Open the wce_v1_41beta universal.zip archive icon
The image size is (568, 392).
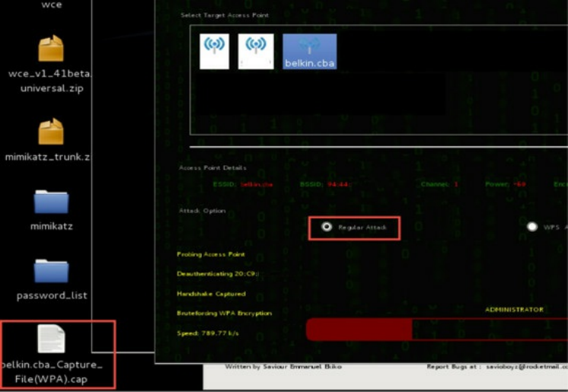(51, 49)
